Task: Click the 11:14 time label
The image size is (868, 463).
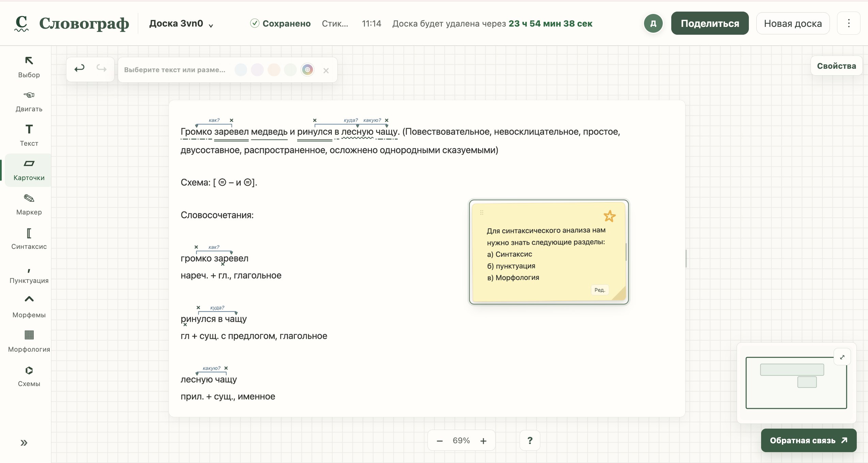Action: 371,23
